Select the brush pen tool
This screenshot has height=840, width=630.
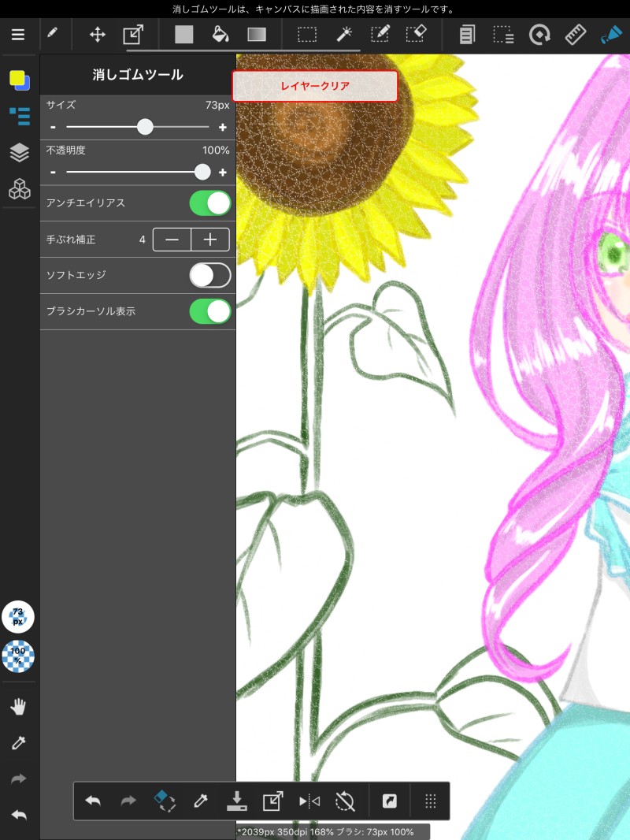pyautogui.click(x=52, y=33)
